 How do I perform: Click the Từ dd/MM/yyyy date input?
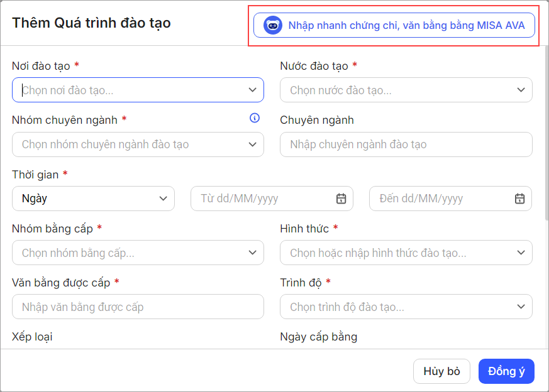[264, 199]
